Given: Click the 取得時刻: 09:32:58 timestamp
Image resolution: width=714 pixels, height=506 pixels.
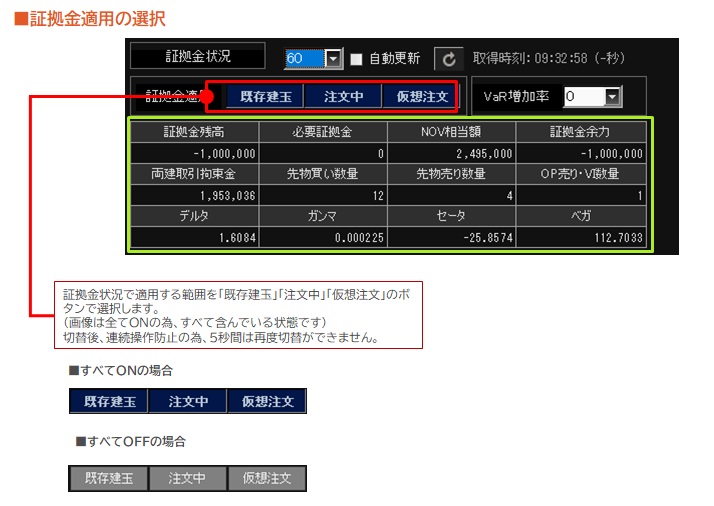Looking at the screenshot, I should pyautogui.click(x=548, y=58).
